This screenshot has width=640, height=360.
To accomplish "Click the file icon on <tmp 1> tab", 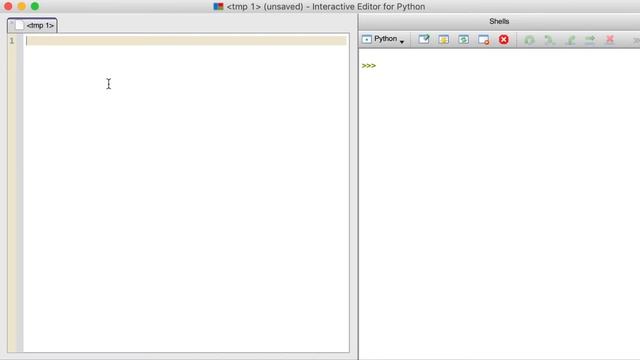I will pos(19,25).
